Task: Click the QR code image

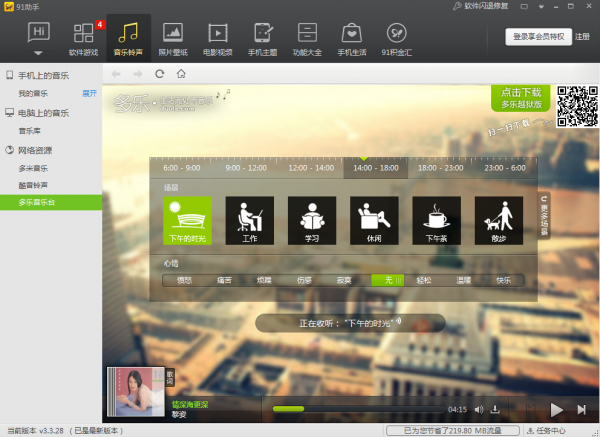Action: pos(577,106)
